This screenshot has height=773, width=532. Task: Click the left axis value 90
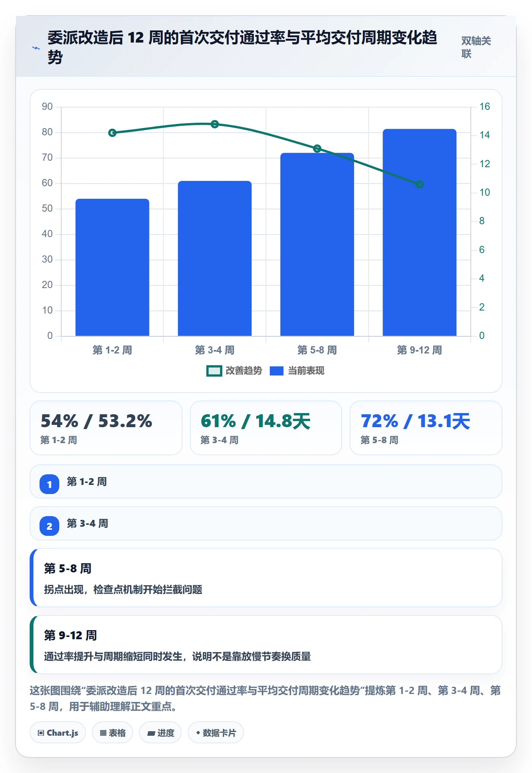tap(47, 107)
